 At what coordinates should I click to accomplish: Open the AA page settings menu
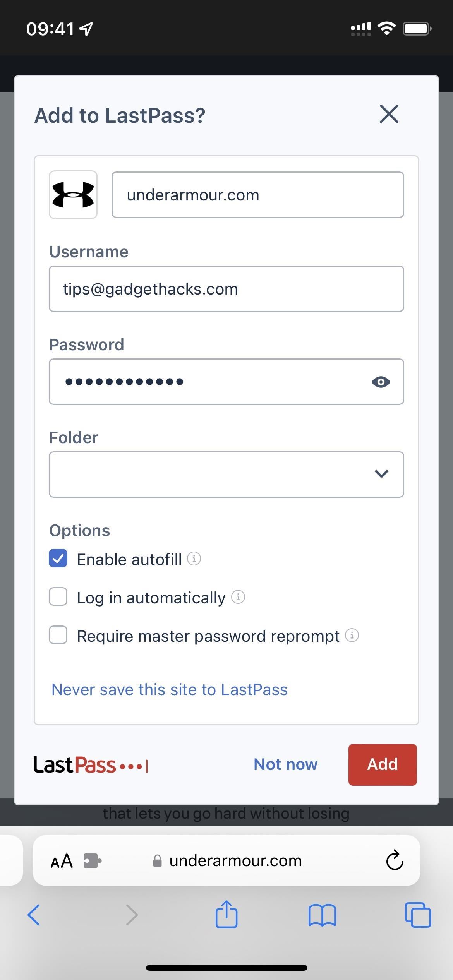pos(62,861)
